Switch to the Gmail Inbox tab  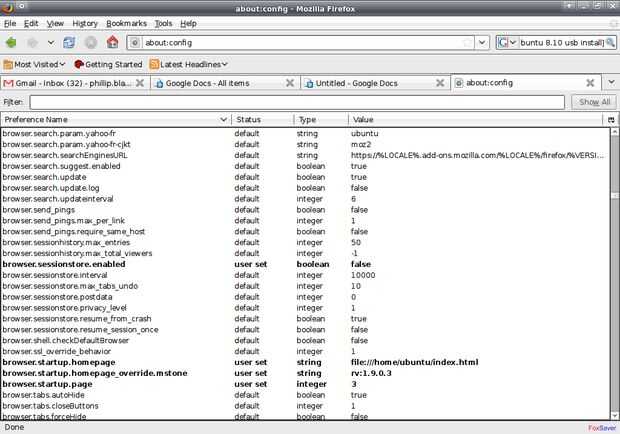tap(75, 83)
